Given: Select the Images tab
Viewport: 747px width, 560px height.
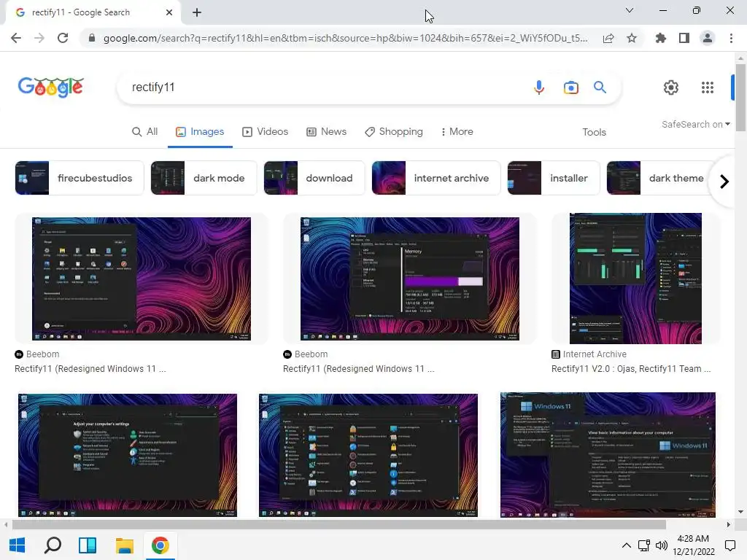Looking at the screenshot, I should pos(200,132).
